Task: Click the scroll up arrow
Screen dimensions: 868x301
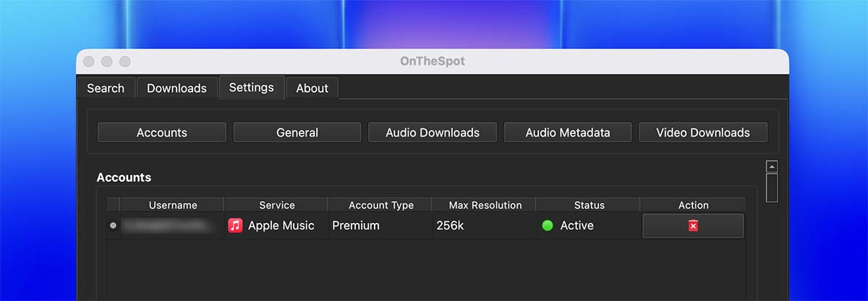Action: (772, 166)
